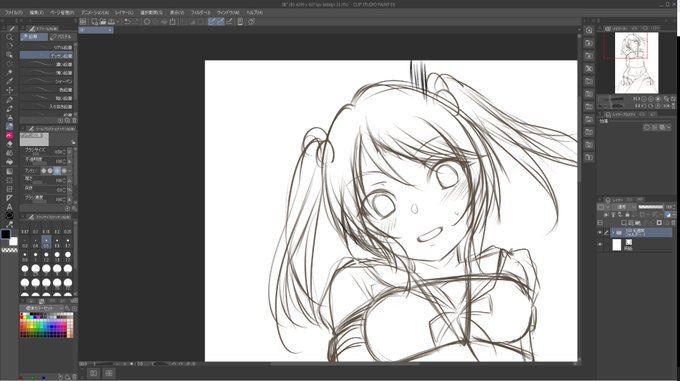
Task: Open the ウィンドウ (Window) menu
Action: tap(228, 13)
